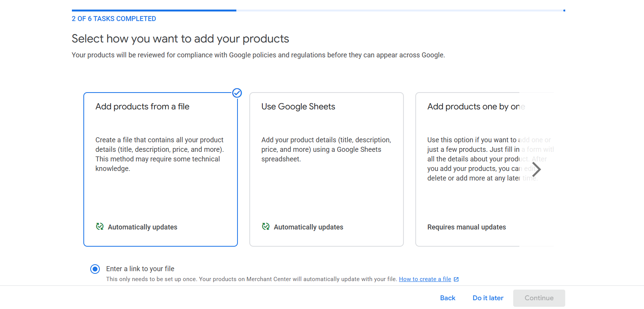Select the Use Google Sheets card title

pos(298,107)
